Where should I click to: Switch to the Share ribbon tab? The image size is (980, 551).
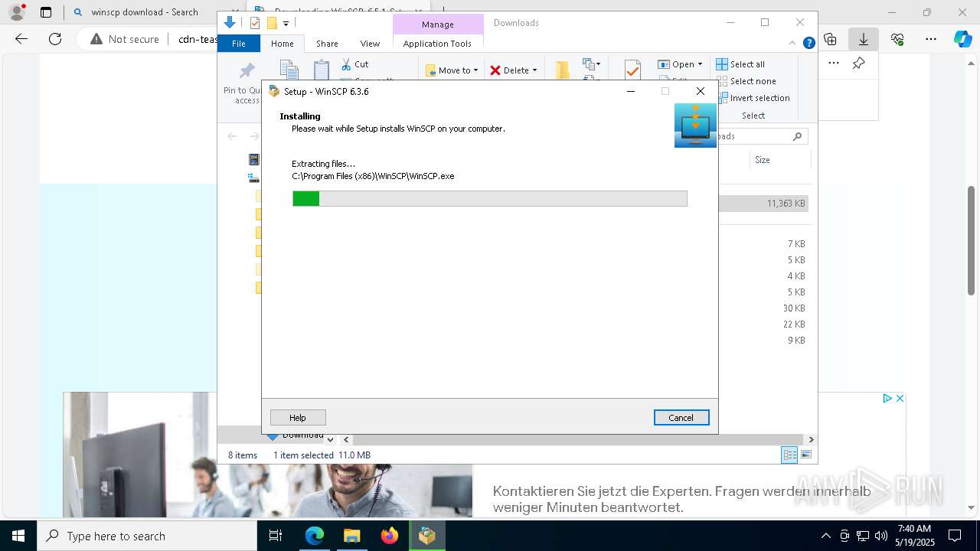(x=327, y=44)
